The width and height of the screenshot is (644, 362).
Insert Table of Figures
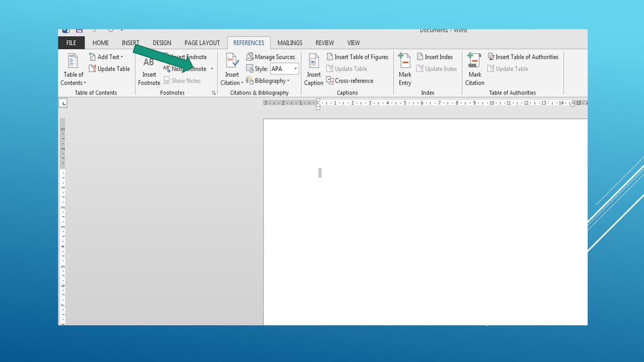(357, 57)
